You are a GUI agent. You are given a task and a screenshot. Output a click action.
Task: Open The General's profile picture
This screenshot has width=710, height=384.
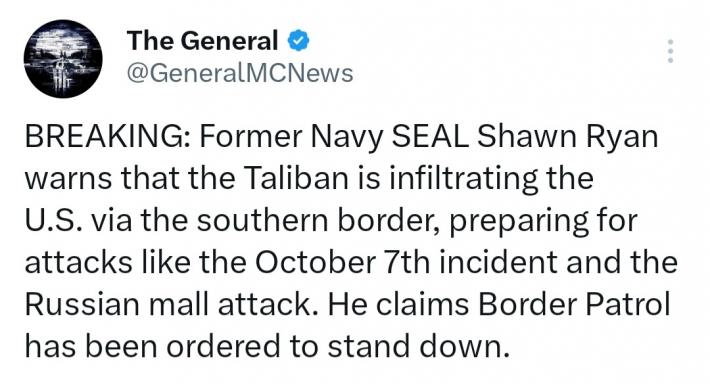[x=63, y=59]
